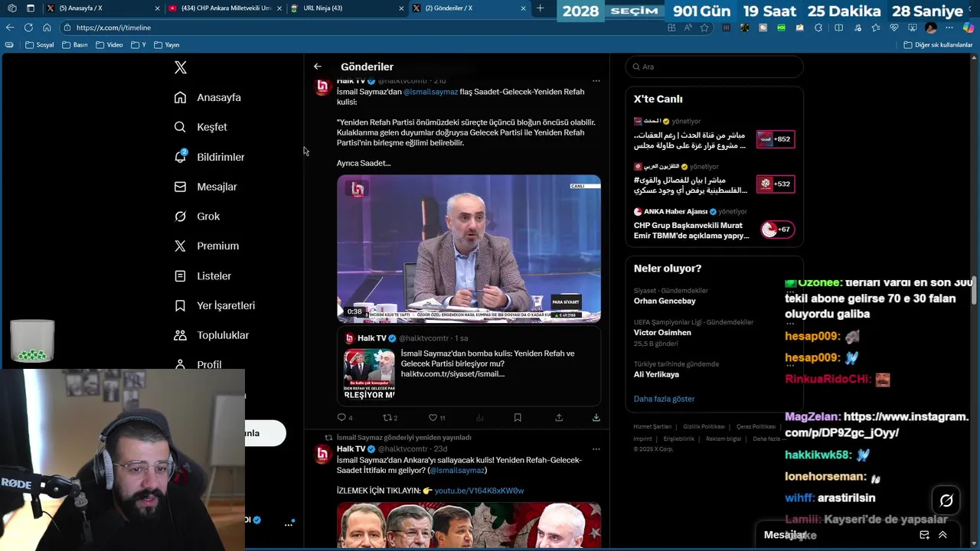980x551 pixels.
Task: Open account menu three dots
Action: pyautogui.click(x=289, y=524)
